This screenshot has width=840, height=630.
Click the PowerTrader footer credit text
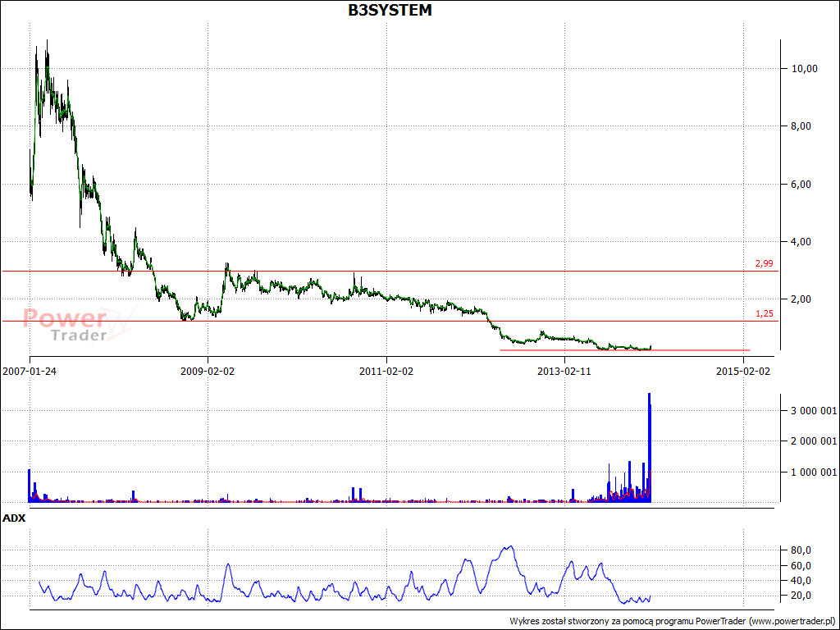[673, 621]
